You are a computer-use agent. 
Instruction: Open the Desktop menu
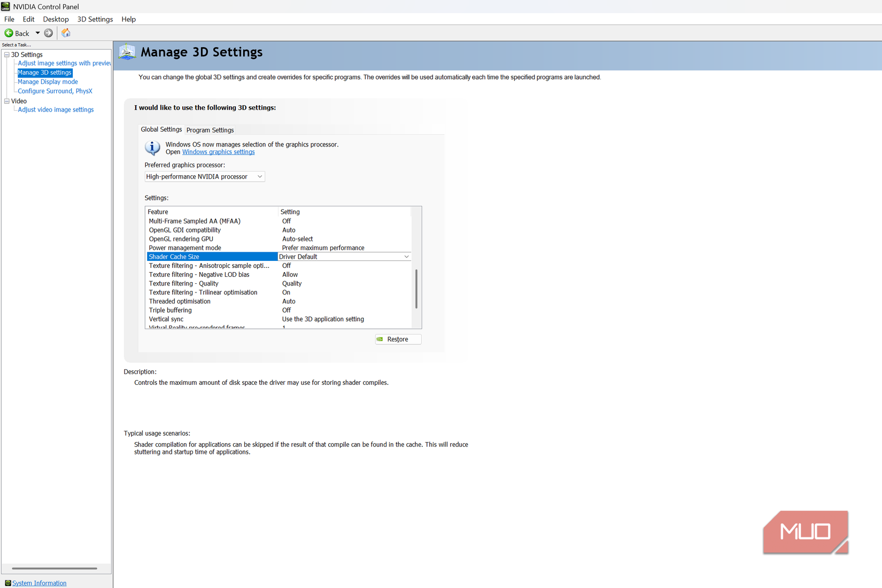(56, 19)
